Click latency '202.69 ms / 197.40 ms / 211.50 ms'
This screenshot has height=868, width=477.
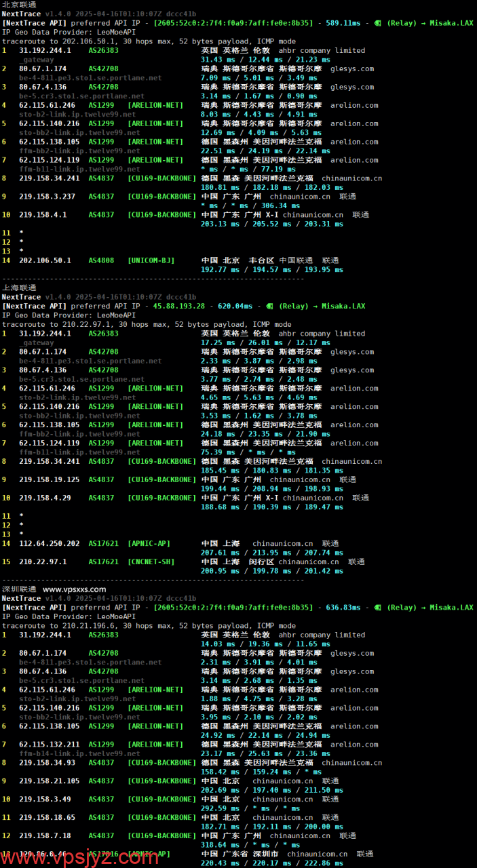click(272, 790)
